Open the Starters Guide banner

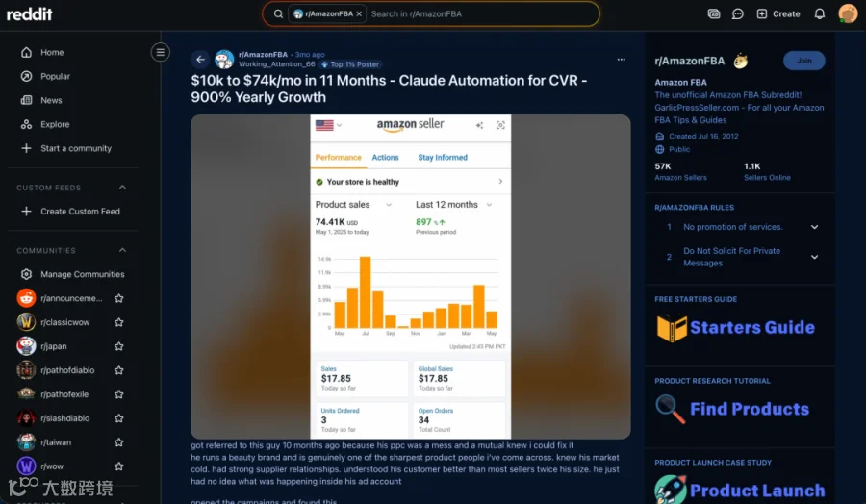coord(736,327)
